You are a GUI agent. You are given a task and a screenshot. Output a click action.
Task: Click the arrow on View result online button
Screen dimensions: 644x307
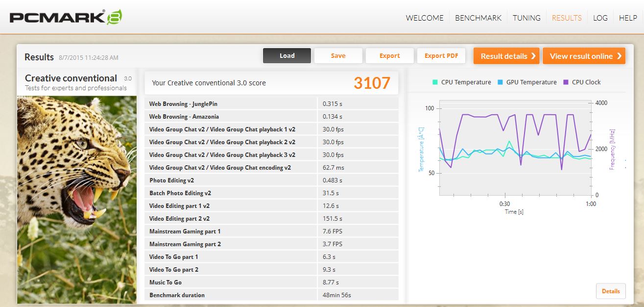coord(619,55)
